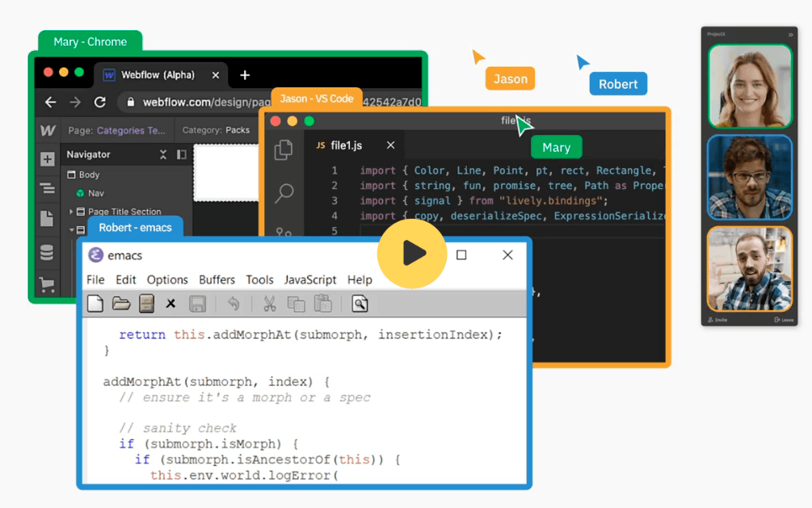Collapse all items in the Navigator panel
Image resolution: width=812 pixels, height=508 pixels.
(x=163, y=154)
